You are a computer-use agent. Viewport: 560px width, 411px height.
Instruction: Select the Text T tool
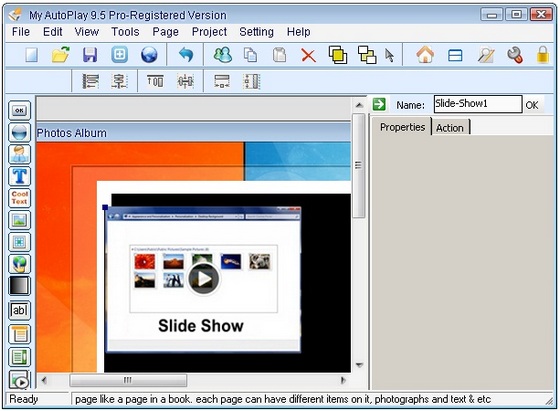pyautogui.click(x=20, y=176)
